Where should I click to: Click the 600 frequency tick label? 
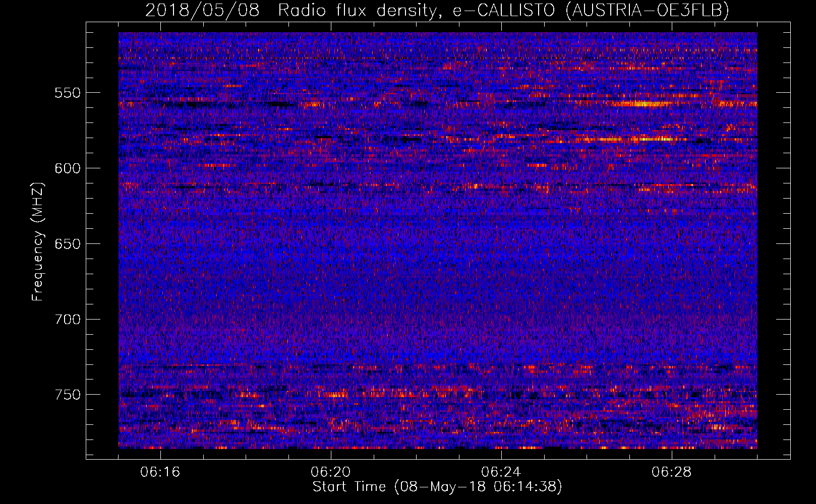[68, 168]
